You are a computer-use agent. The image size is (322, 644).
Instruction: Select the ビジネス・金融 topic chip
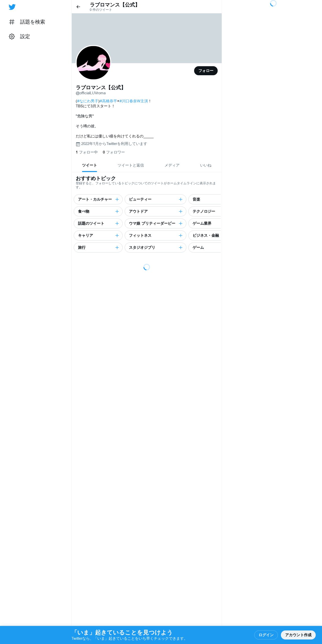pos(205,235)
